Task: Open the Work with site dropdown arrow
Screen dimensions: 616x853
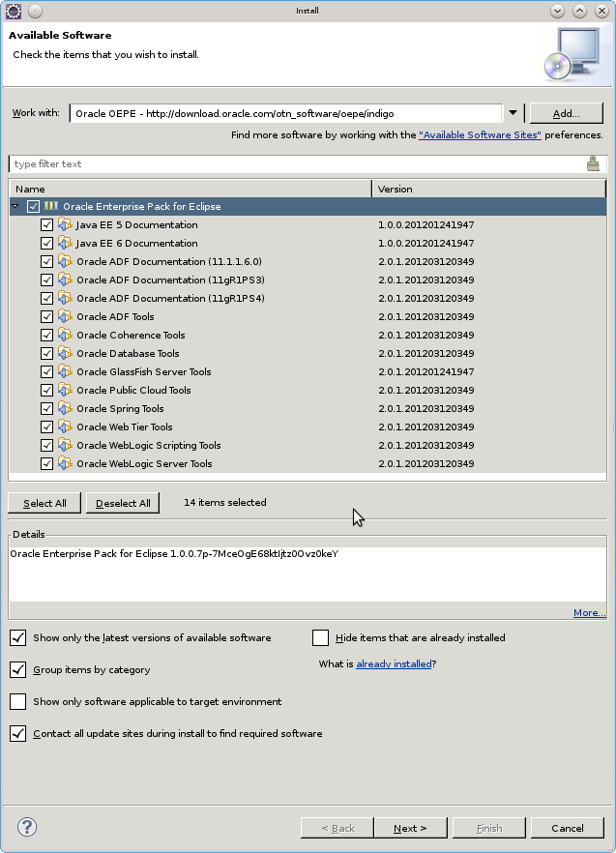Action: 513,113
